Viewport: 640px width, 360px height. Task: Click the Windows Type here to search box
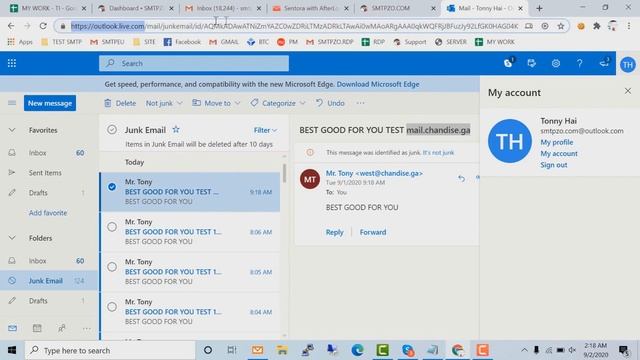click(110, 350)
